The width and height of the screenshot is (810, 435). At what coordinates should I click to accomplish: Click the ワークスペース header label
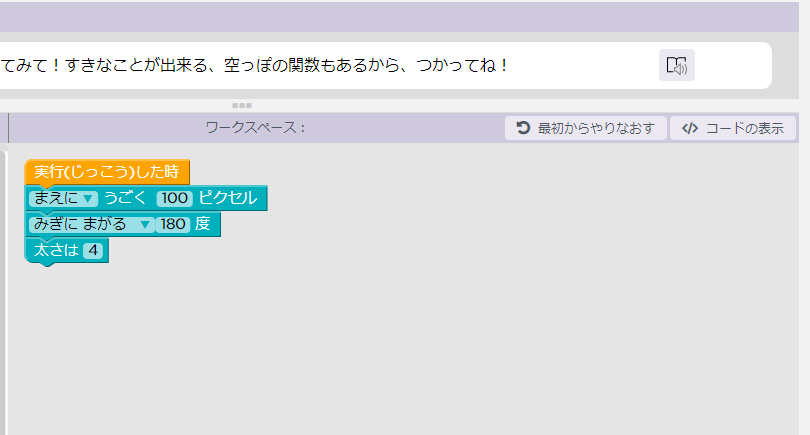255,128
